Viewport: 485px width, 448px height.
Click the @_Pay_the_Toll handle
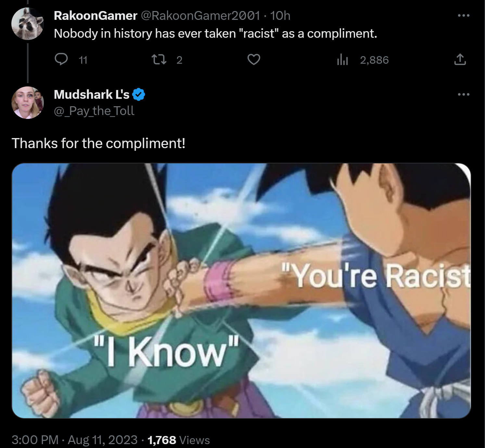(94, 111)
